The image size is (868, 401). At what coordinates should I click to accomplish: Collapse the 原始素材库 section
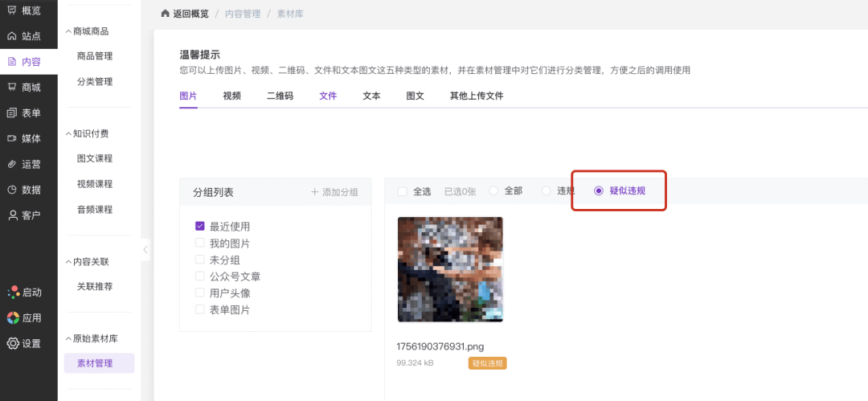click(x=68, y=338)
